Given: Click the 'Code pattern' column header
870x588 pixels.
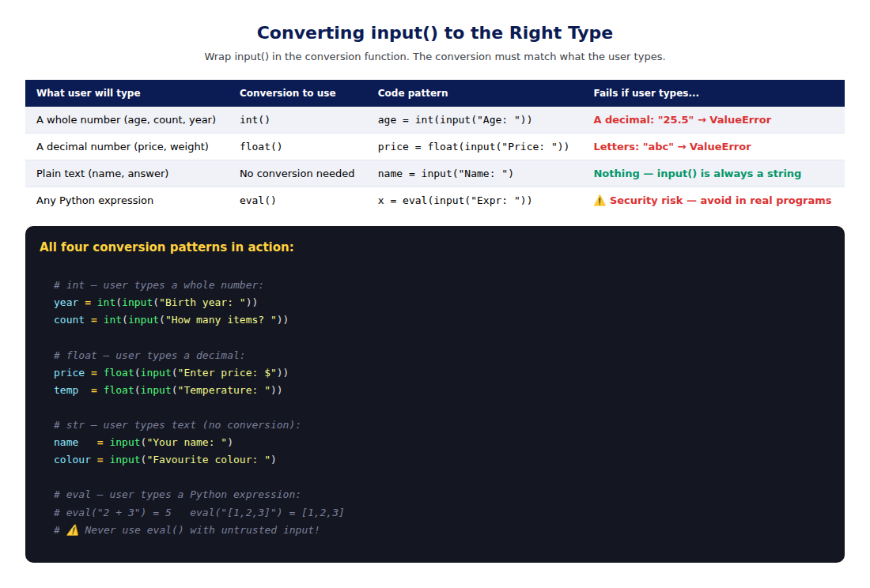Looking at the screenshot, I should [x=413, y=93].
